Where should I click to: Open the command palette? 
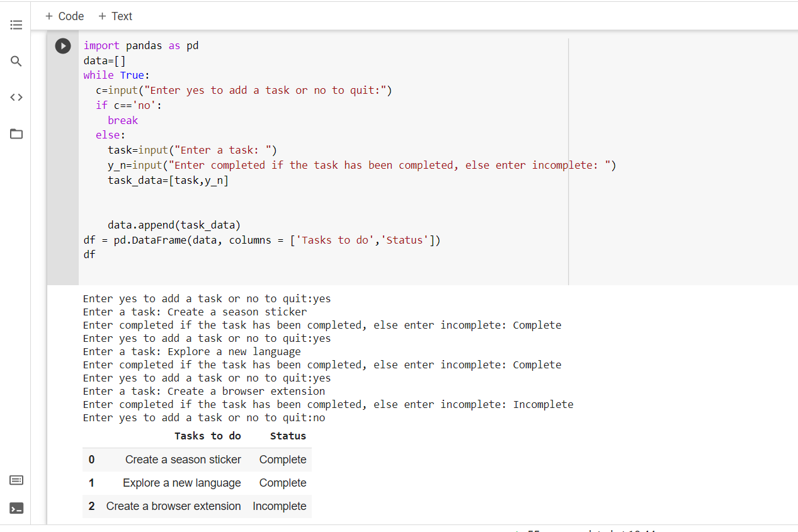16,480
